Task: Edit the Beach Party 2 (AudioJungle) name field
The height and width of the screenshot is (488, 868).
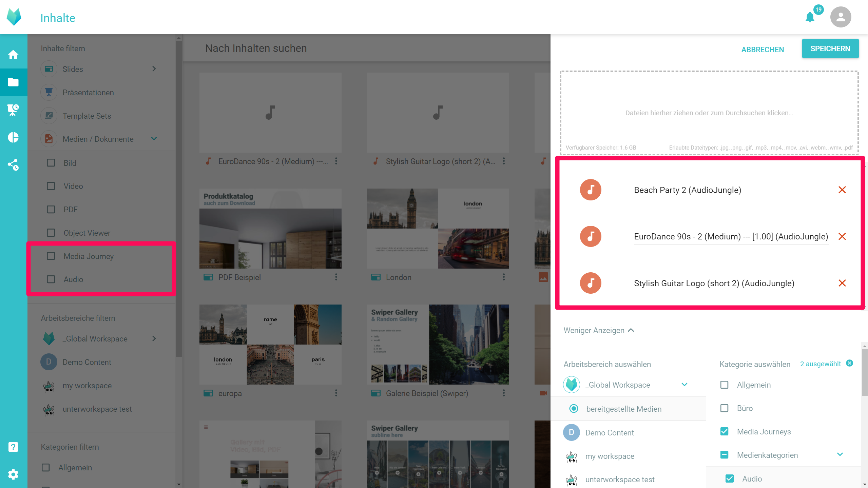Action: coord(731,190)
